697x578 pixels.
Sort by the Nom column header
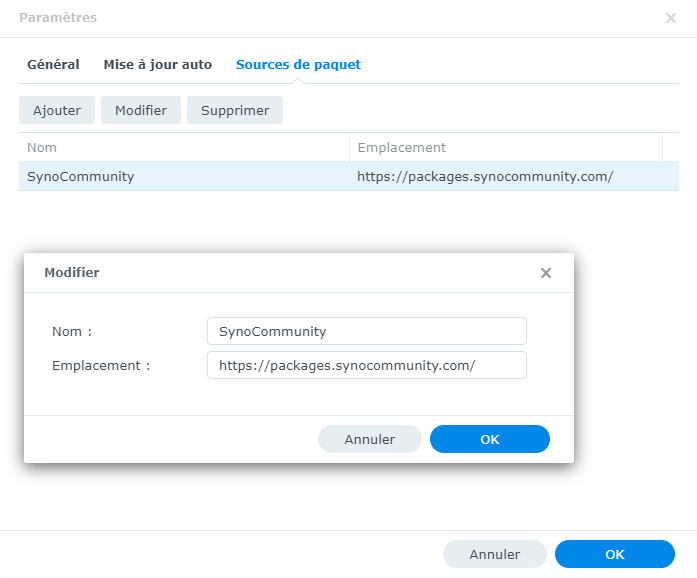tap(184, 148)
